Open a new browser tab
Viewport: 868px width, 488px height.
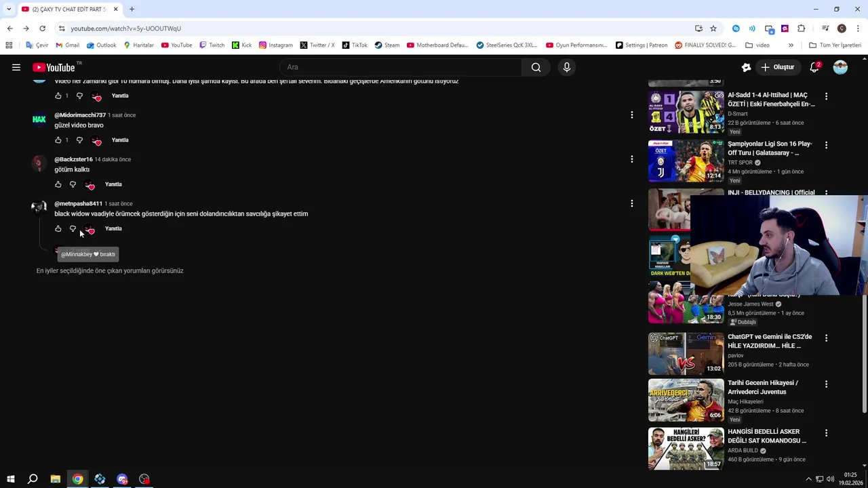click(x=132, y=9)
